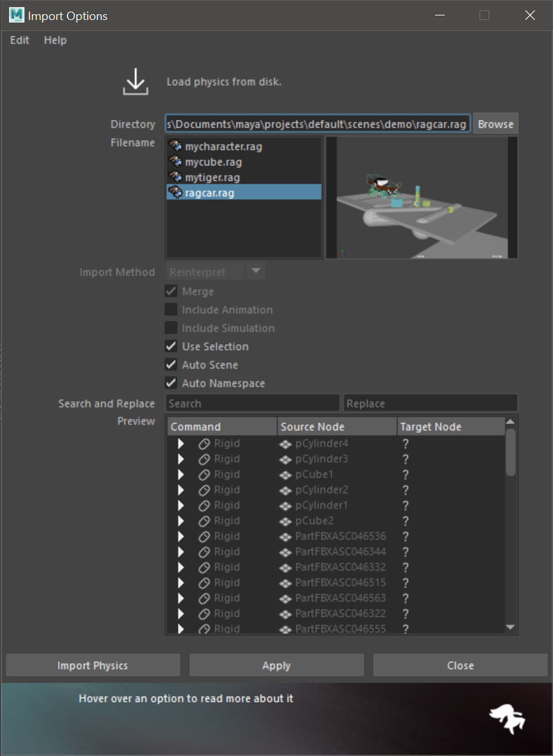Uncheck the Auto Scene option

[171, 365]
